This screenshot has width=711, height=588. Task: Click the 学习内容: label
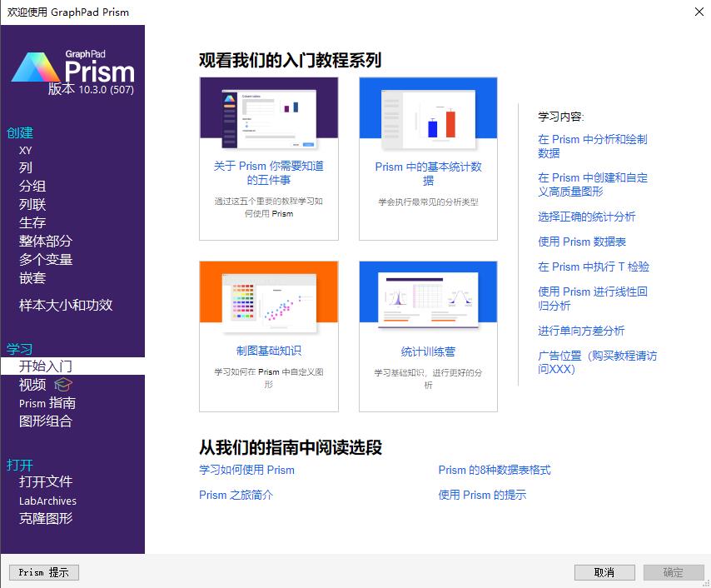tap(561, 117)
